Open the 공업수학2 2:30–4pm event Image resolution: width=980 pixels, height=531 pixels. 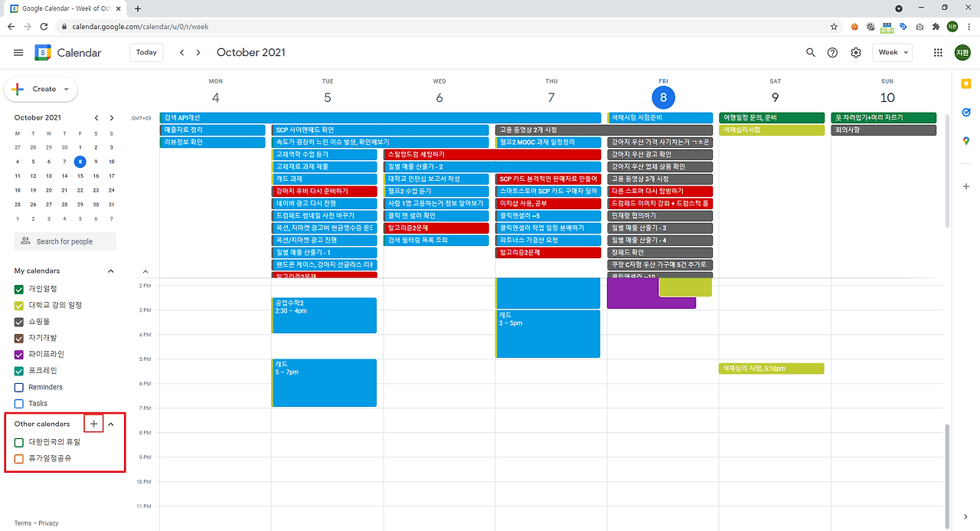[x=324, y=316]
